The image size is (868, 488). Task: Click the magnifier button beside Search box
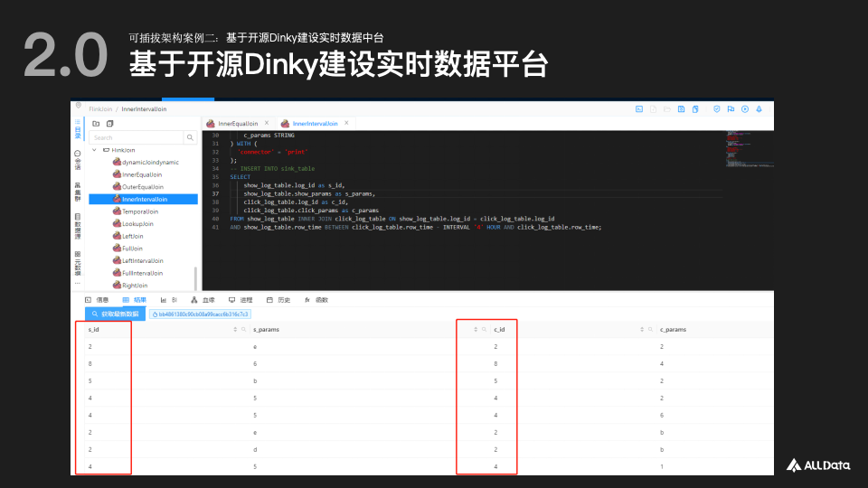pyautogui.click(x=190, y=137)
